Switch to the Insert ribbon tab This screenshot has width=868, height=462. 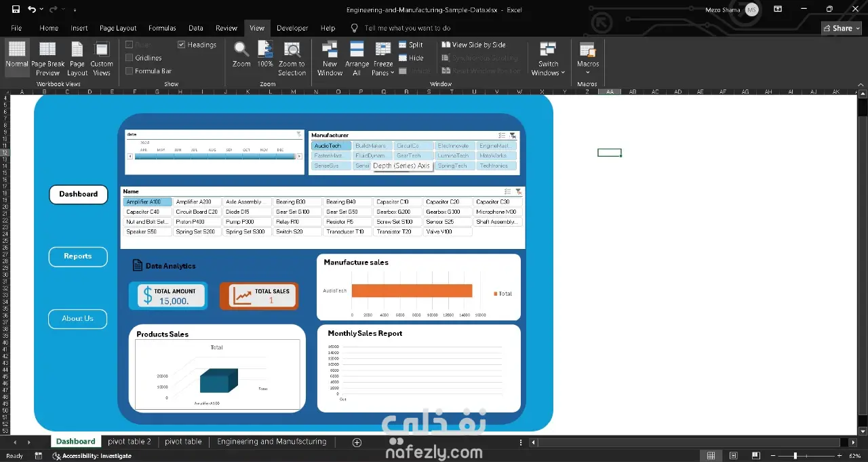point(79,28)
